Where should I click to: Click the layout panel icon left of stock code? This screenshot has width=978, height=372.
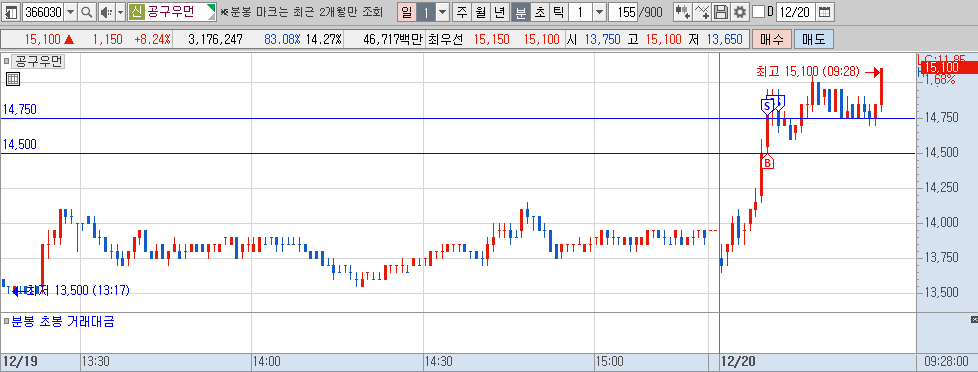[11, 11]
